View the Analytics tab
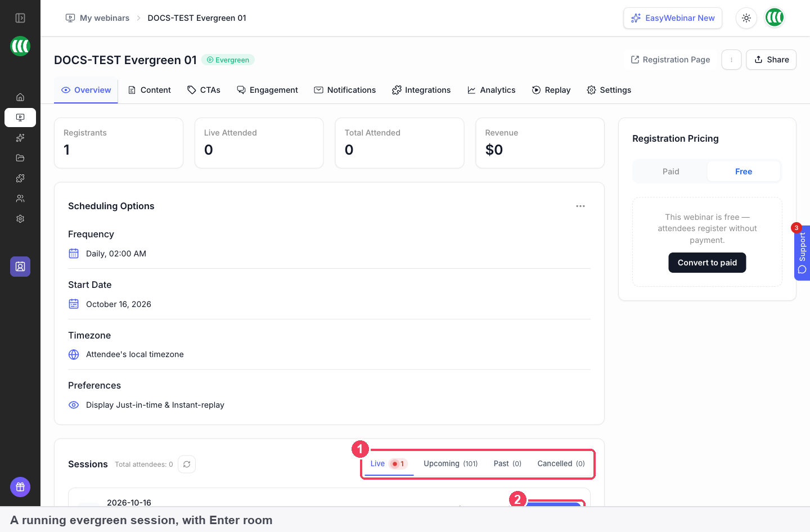The height and width of the screenshot is (532, 810). coord(491,90)
